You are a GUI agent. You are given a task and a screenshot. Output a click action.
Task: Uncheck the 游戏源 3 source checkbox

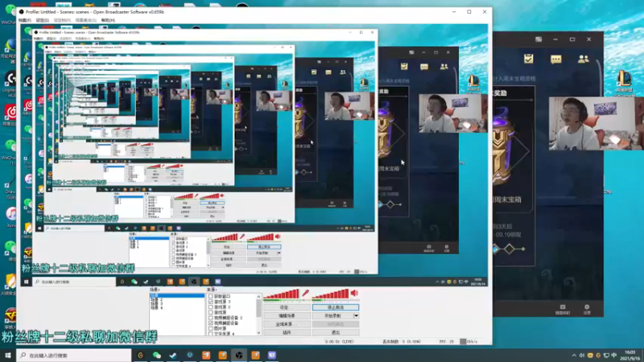click(x=211, y=302)
